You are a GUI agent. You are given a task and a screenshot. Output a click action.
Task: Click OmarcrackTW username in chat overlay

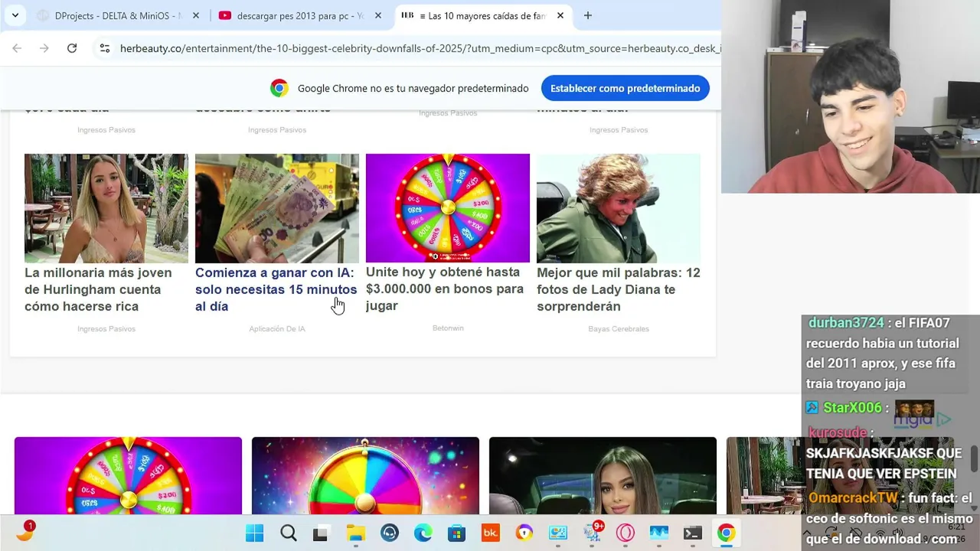click(x=853, y=497)
